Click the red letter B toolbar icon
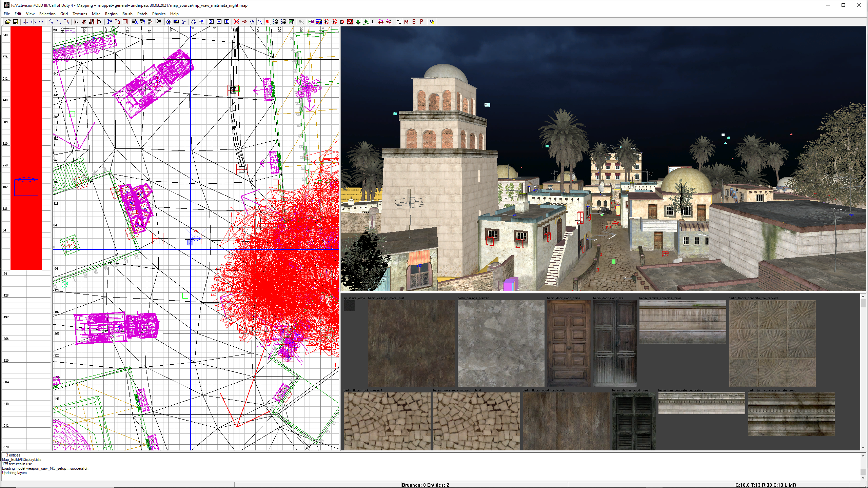 click(414, 22)
